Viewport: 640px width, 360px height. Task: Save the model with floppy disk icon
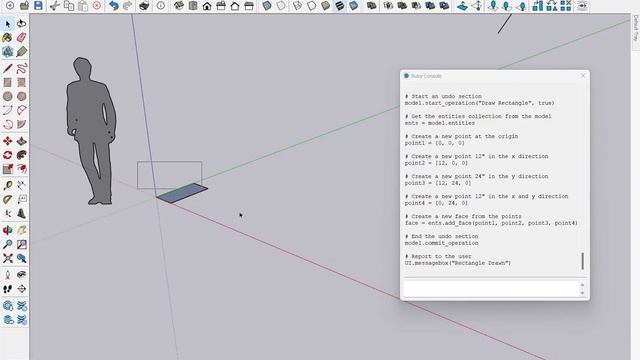[x=38, y=6]
